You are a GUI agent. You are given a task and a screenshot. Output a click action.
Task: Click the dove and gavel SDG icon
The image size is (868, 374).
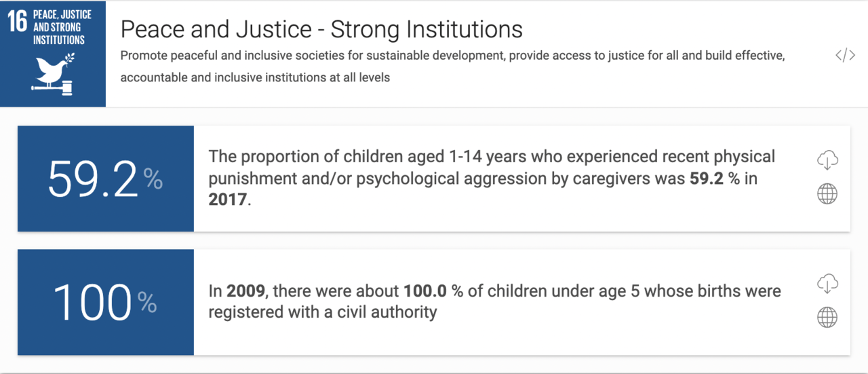[54, 73]
